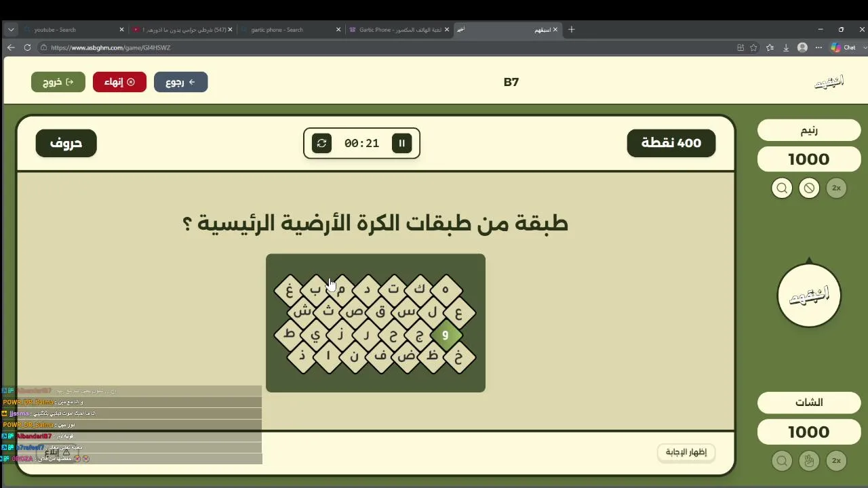Open a new browser tab
The width and height of the screenshot is (868, 488).
pyautogui.click(x=572, y=30)
